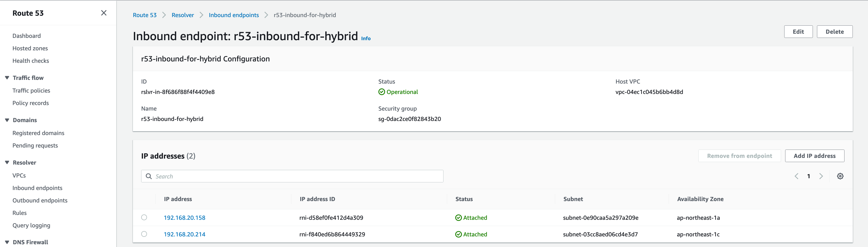Open Traffic policies in sidebar
Screen dimensions: 868x247
click(x=31, y=91)
